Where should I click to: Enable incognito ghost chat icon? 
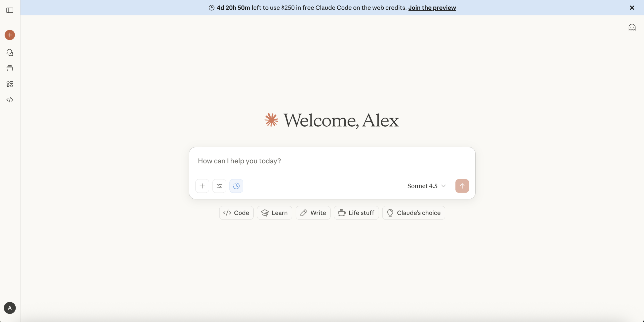point(632,27)
